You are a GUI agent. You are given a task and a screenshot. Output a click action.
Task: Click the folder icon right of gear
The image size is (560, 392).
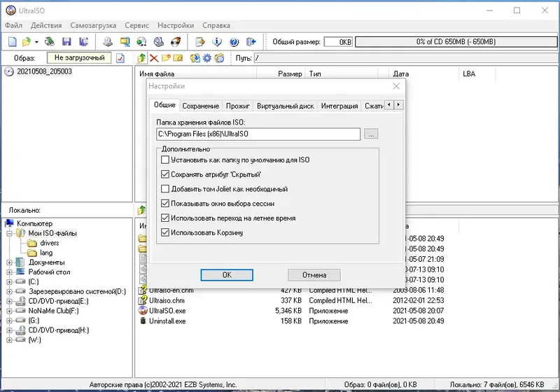point(219,58)
